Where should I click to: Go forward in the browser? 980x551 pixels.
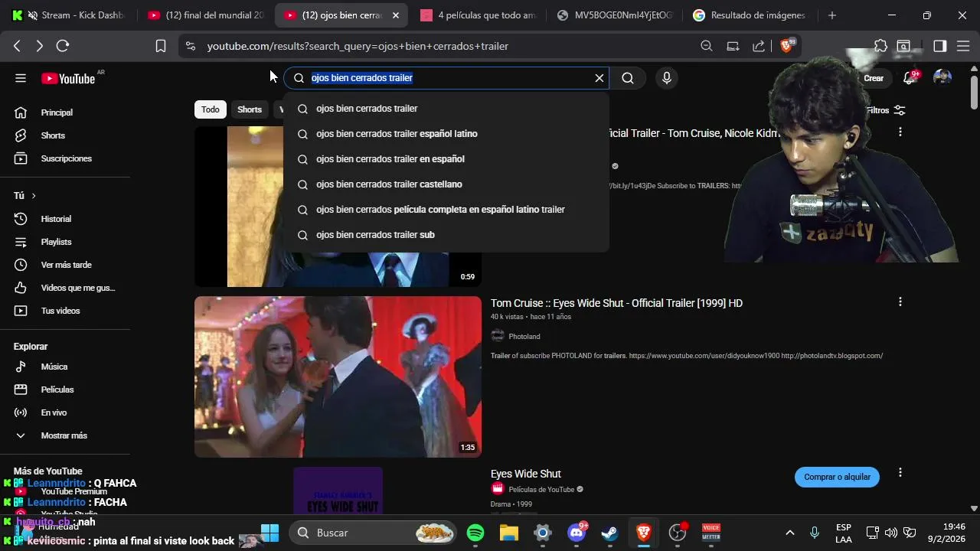(39, 46)
